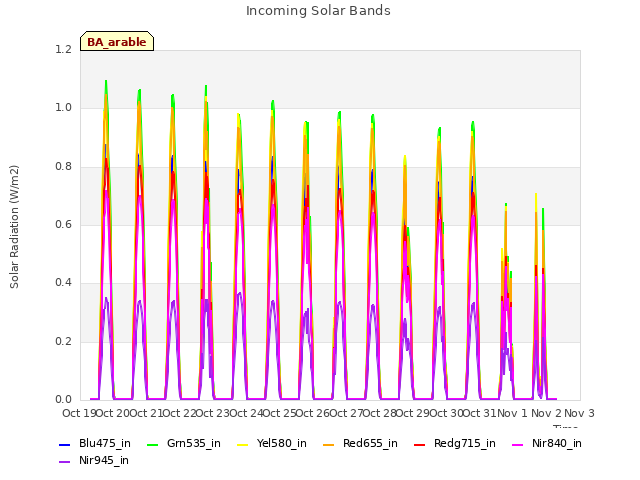The image size is (640, 480).
Task: Click the Oct 24 x-axis label
Action: pos(246,413)
